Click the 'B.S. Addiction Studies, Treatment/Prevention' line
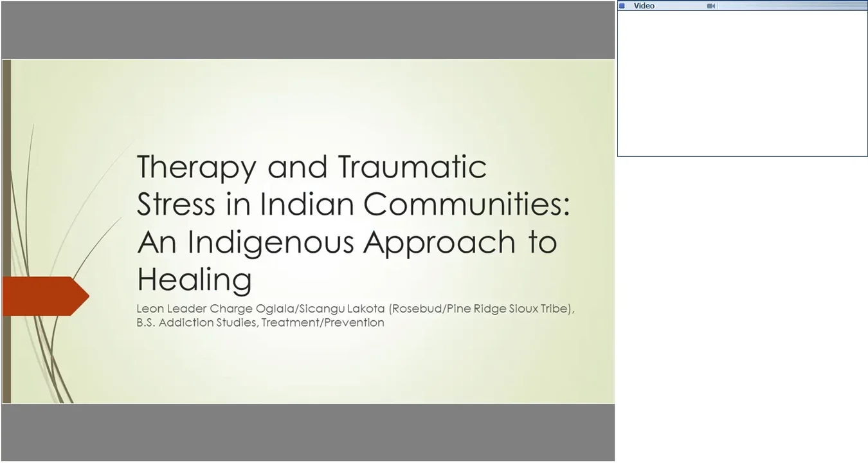868x463 pixels. [x=260, y=323]
